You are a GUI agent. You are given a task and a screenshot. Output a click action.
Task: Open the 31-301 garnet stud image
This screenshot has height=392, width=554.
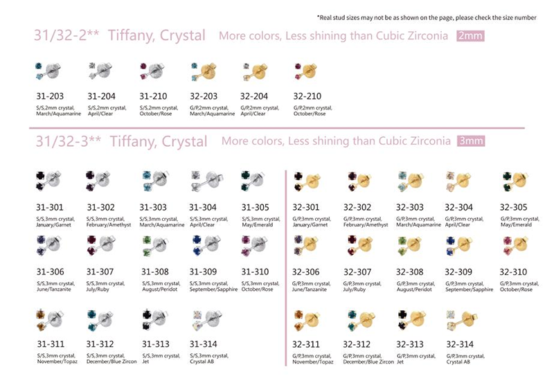pos(48,181)
